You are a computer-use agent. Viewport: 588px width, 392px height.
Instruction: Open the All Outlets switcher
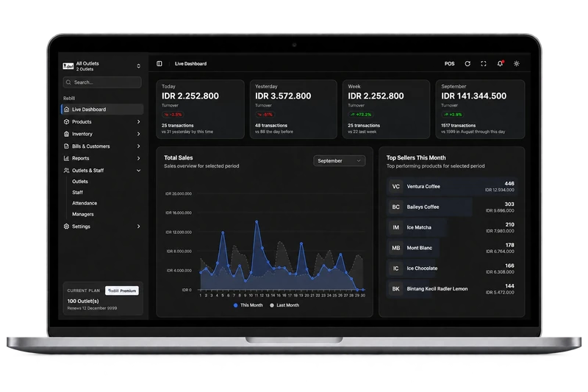click(101, 66)
